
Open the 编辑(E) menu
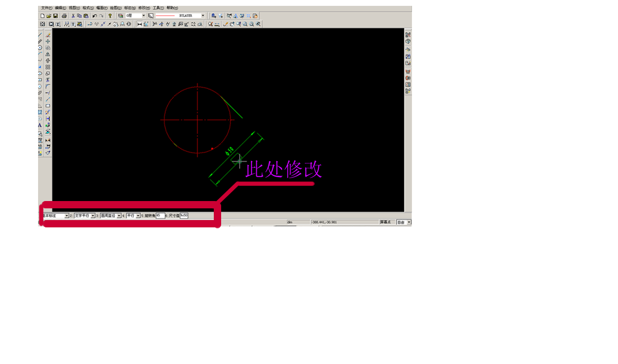point(61,8)
